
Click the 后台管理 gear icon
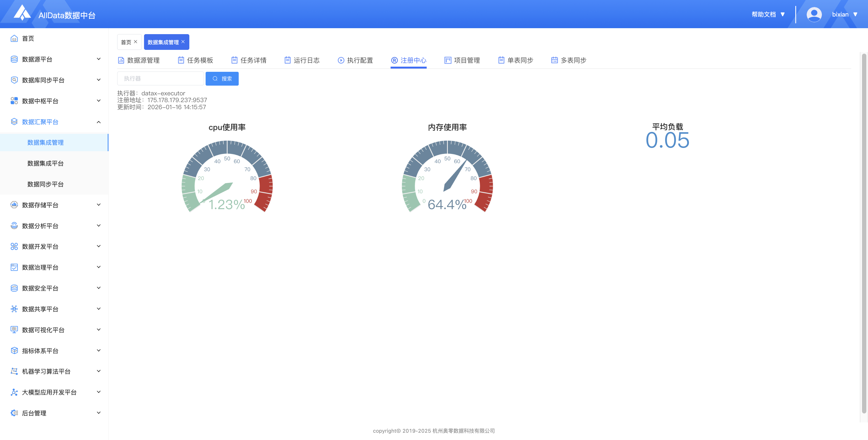[x=14, y=413]
